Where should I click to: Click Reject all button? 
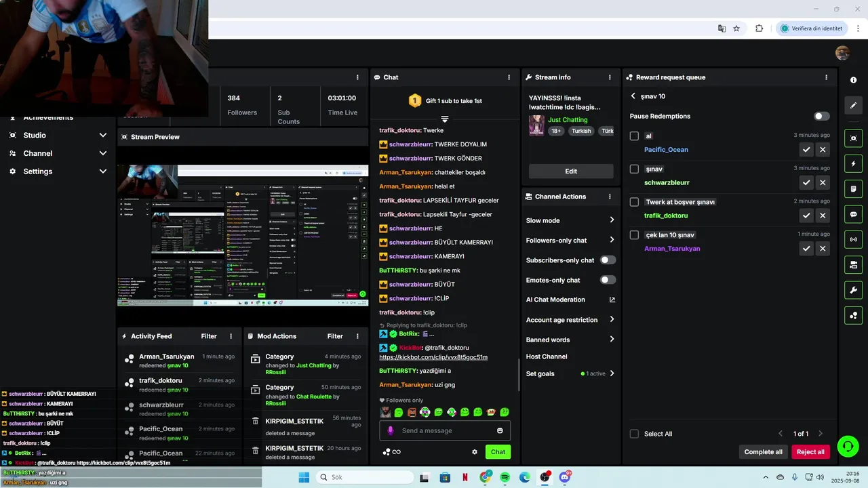coord(810,452)
